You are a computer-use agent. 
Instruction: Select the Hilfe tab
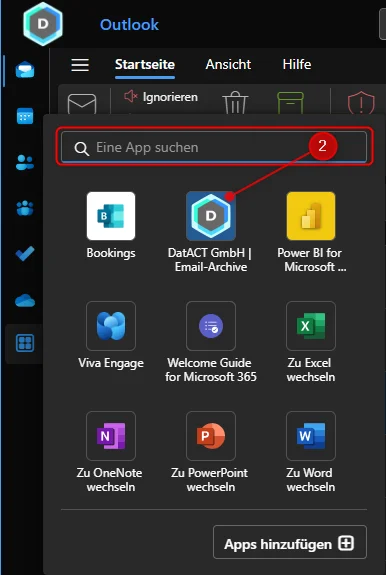coord(297,65)
